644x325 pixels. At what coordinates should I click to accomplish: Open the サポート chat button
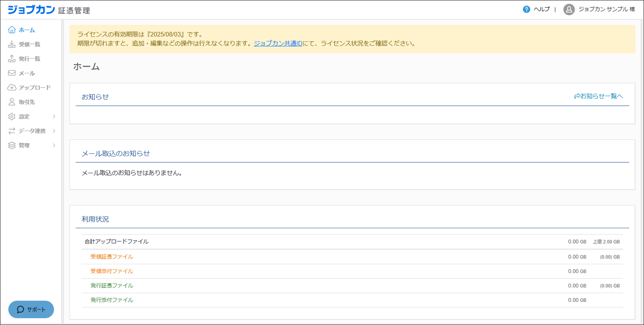[31, 309]
